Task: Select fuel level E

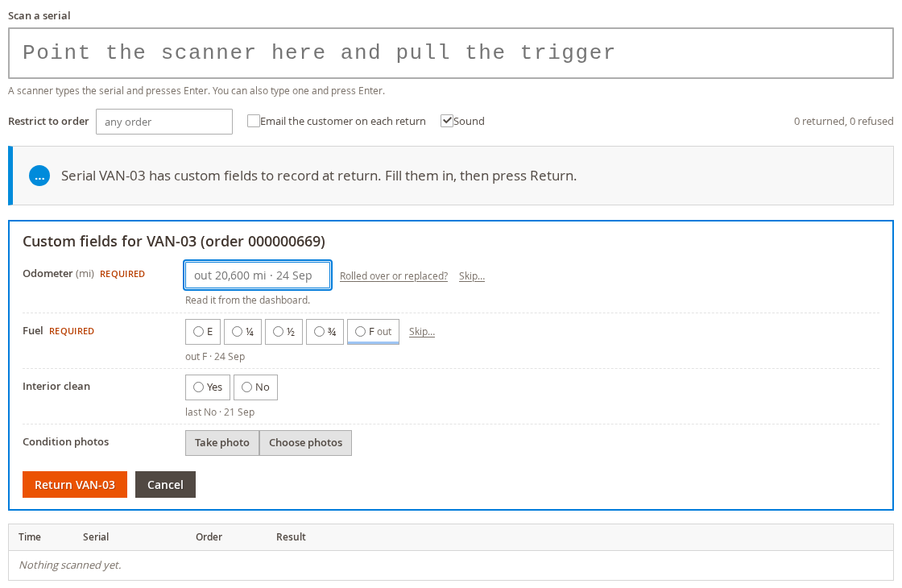Action: click(x=203, y=331)
